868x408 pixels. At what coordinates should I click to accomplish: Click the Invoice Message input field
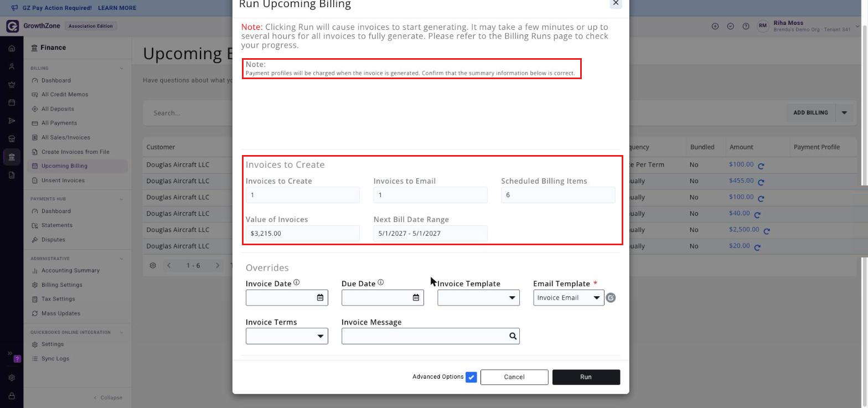pyautogui.click(x=431, y=336)
